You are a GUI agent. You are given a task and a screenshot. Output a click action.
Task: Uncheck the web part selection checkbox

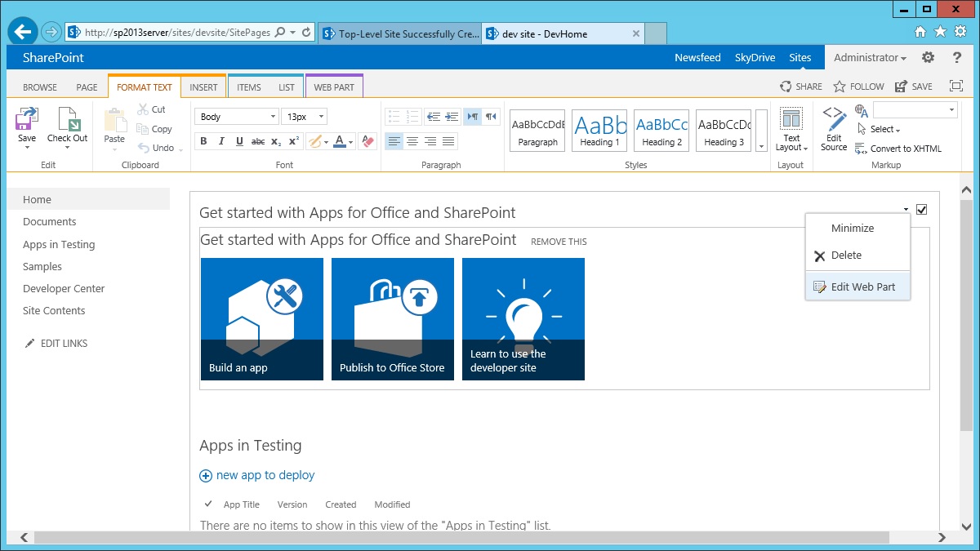tap(921, 209)
